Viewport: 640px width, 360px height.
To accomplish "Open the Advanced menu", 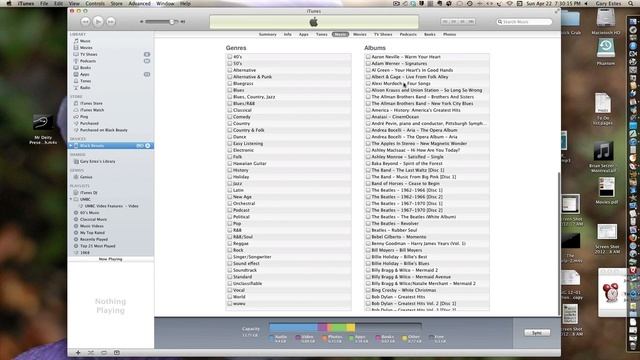I will (x=139, y=3).
